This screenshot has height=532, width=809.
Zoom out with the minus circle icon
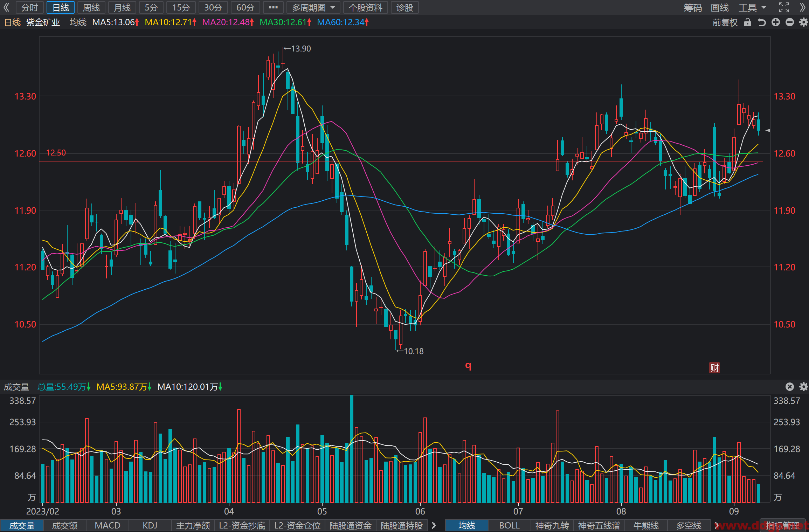coord(790,22)
